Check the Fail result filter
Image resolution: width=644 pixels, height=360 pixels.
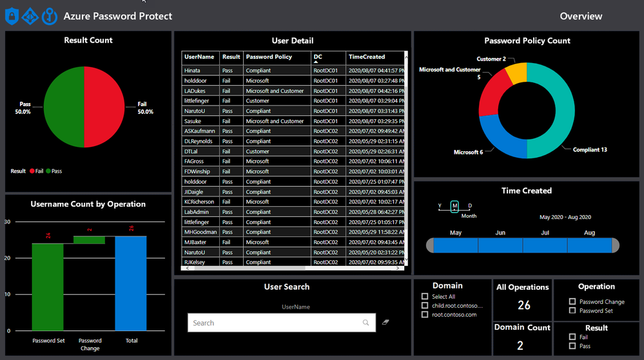point(572,337)
